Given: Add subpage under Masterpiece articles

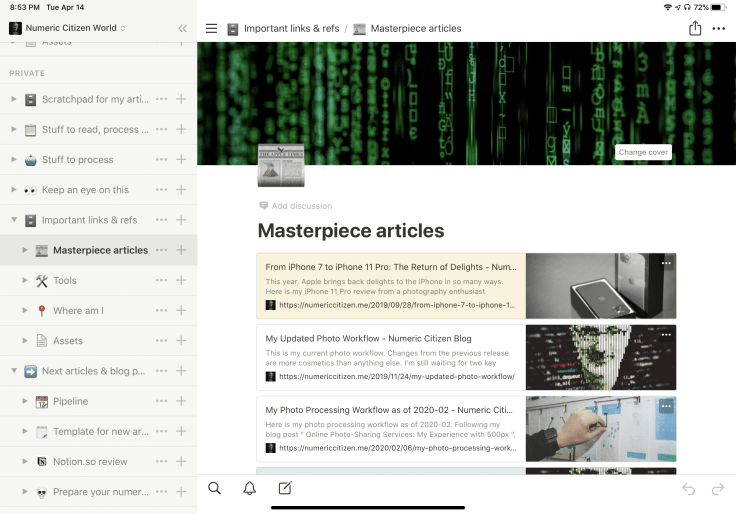Looking at the screenshot, I should tap(181, 250).
